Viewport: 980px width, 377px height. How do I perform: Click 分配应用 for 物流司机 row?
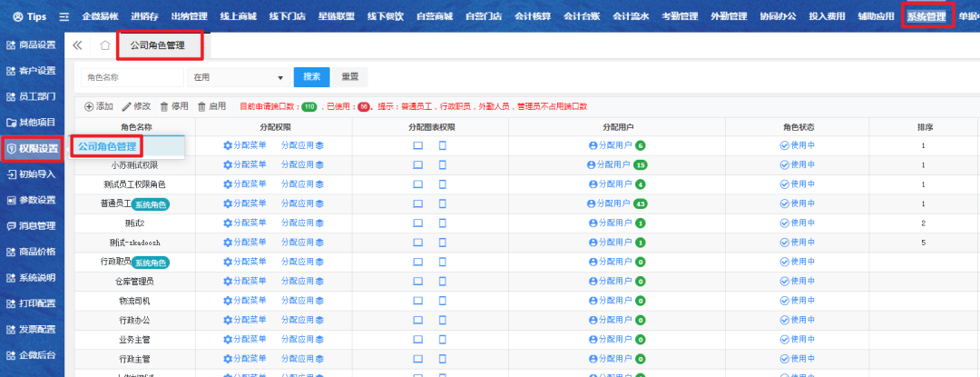(x=302, y=300)
